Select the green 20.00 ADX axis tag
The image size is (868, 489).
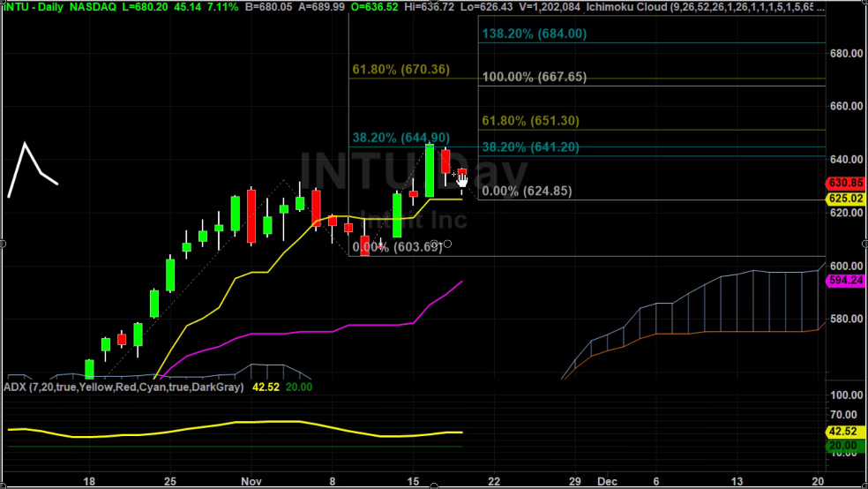click(x=845, y=446)
